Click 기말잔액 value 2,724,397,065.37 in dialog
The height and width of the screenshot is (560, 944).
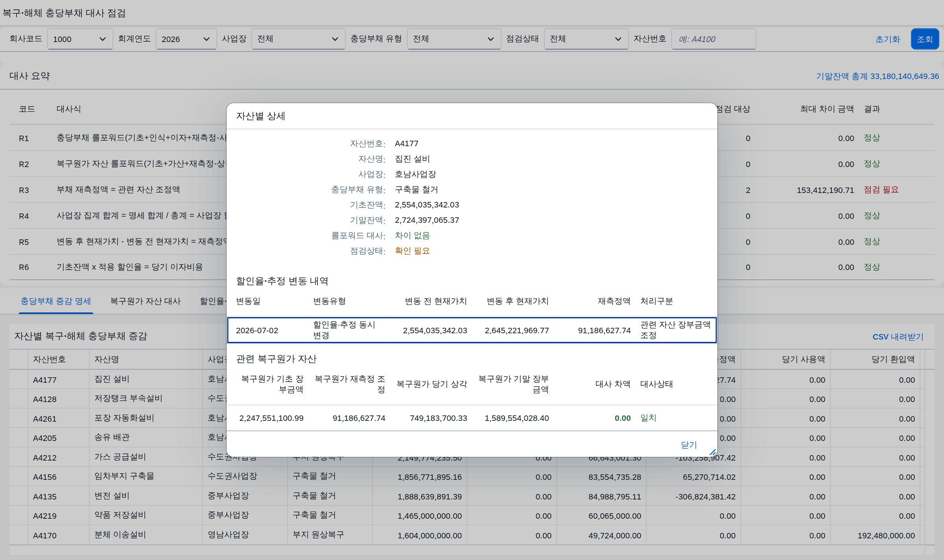click(427, 220)
